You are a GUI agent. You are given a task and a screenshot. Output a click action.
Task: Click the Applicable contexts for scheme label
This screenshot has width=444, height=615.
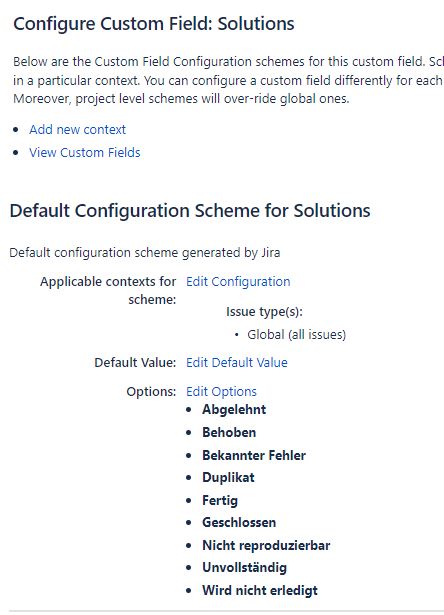(108, 291)
